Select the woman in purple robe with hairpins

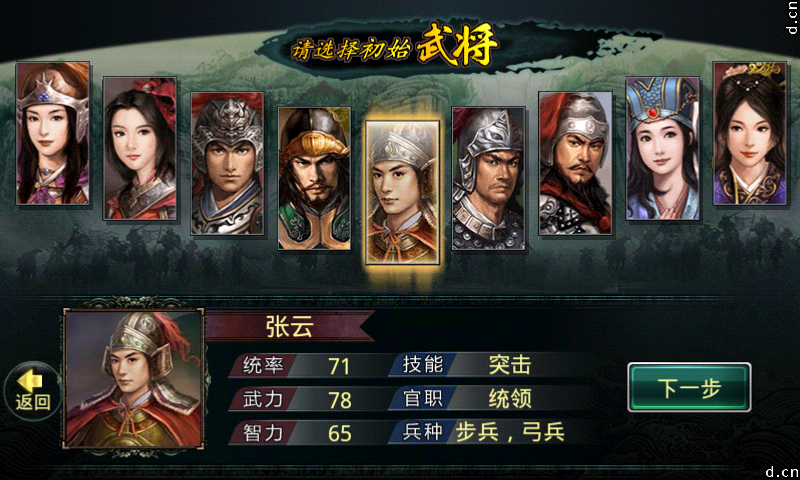[x=749, y=134]
